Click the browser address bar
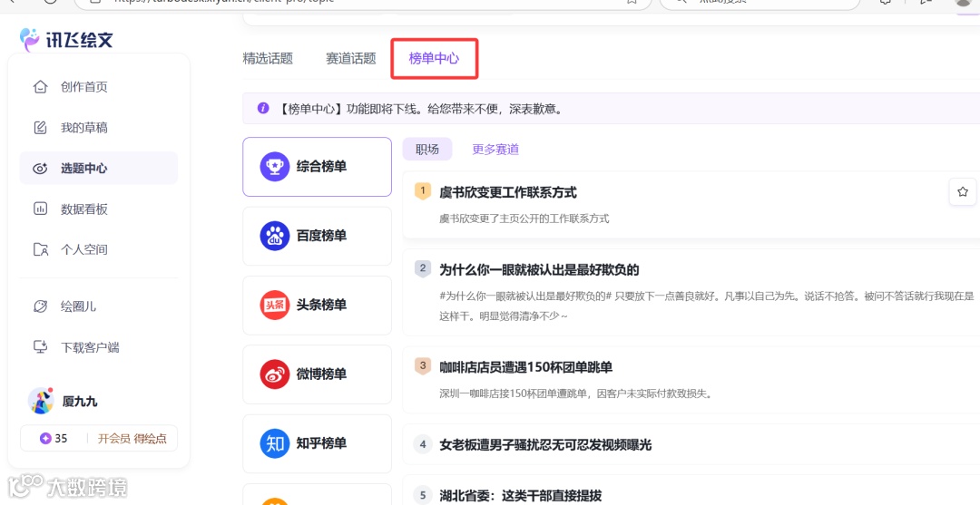Image resolution: width=980 pixels, height=505 pixels. click(362, 2)
